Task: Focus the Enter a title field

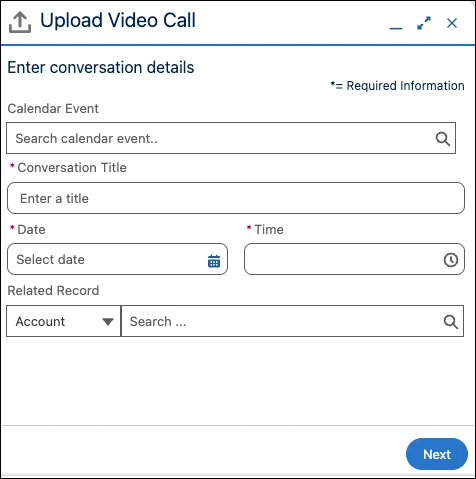Action: click(236, 198)
